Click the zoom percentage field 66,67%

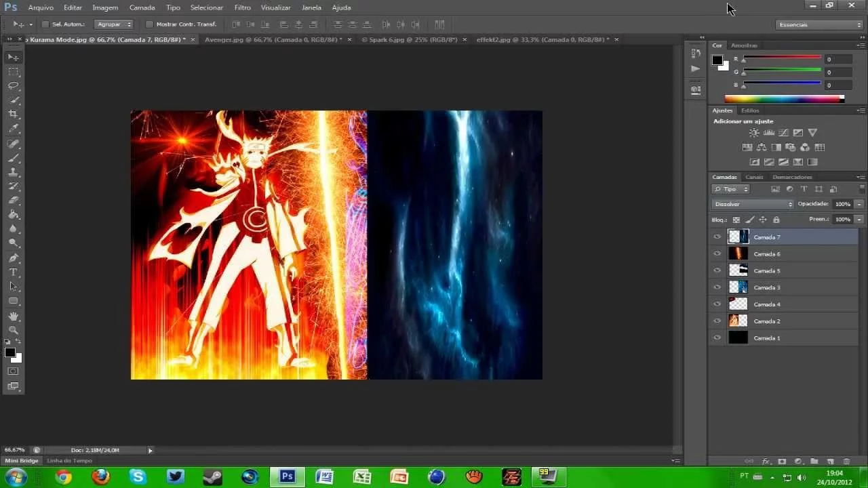click(x=14, y=450)
